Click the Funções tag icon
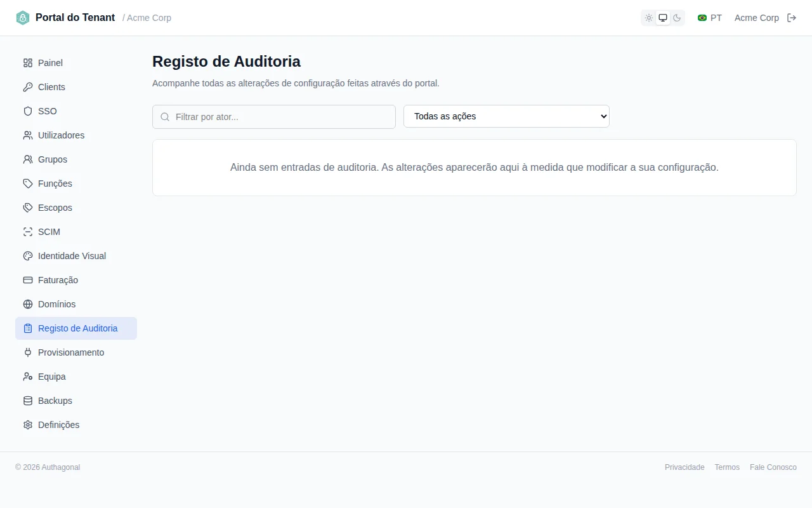The width and height of the screenshot is (812, 508). click(x=28, y=184)
